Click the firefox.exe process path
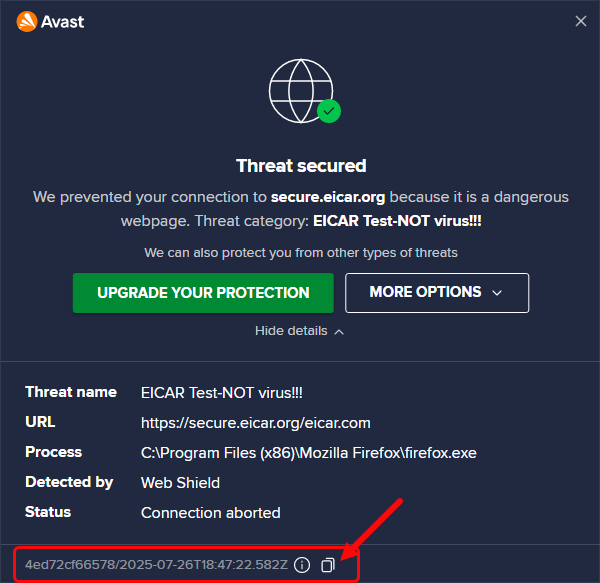Image resolution: width=600 pixels, height=583 pixels. (309, 453)
